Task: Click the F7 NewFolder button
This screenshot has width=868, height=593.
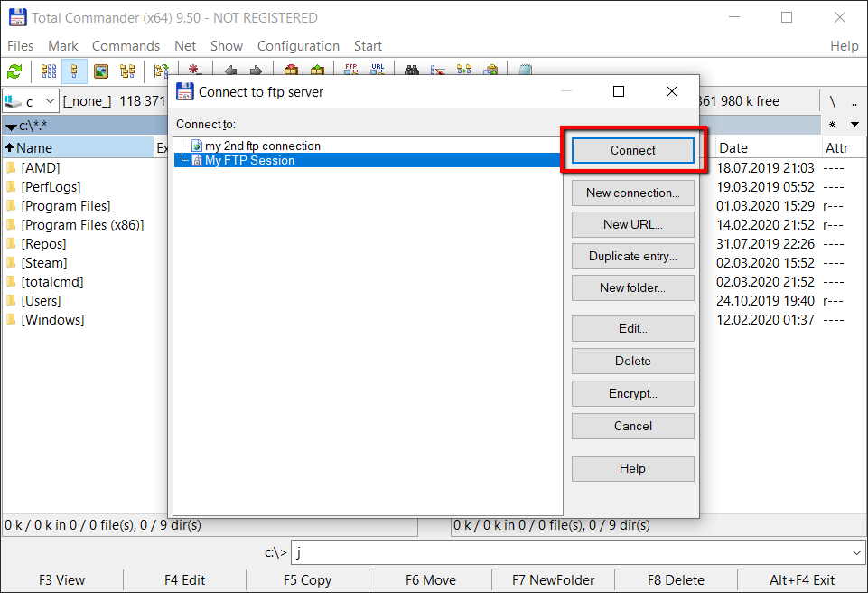Action: pos(553,580)
